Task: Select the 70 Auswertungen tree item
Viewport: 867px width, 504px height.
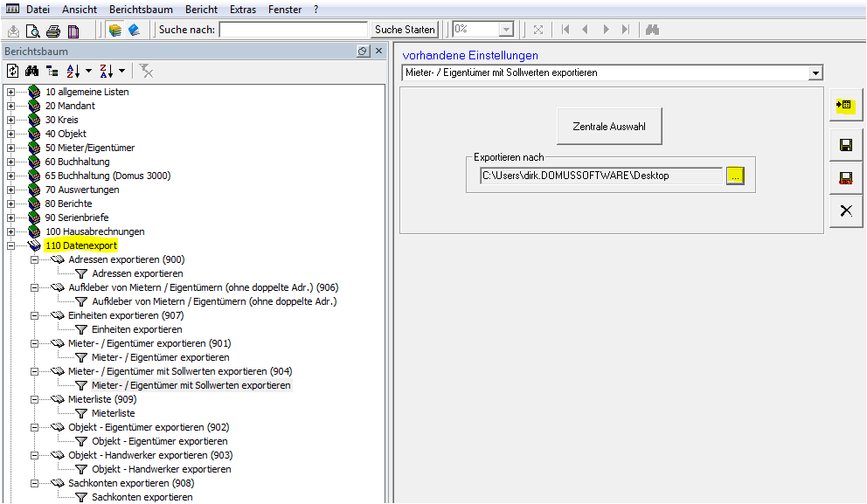Action: pos(82,190)
